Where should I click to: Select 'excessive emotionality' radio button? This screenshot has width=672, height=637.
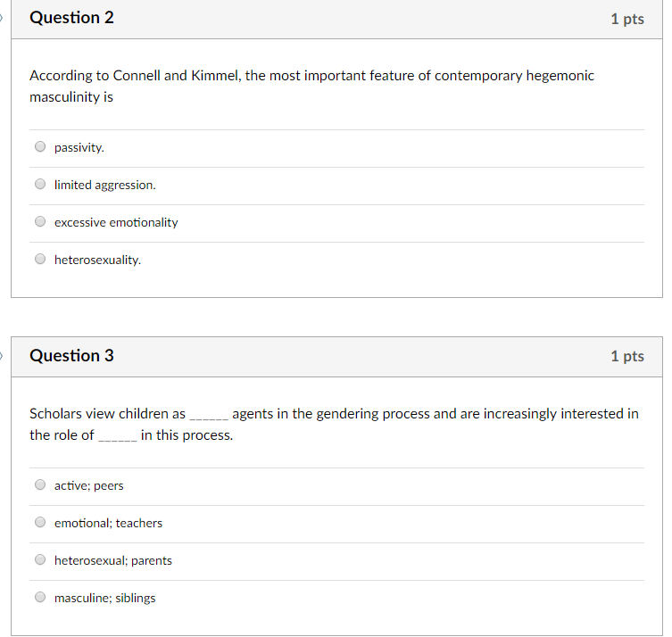click(40, 221)
